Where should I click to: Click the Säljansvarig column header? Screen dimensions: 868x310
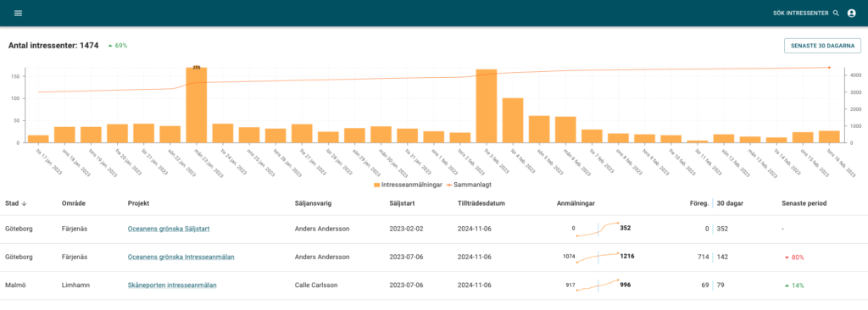(314, 203)
